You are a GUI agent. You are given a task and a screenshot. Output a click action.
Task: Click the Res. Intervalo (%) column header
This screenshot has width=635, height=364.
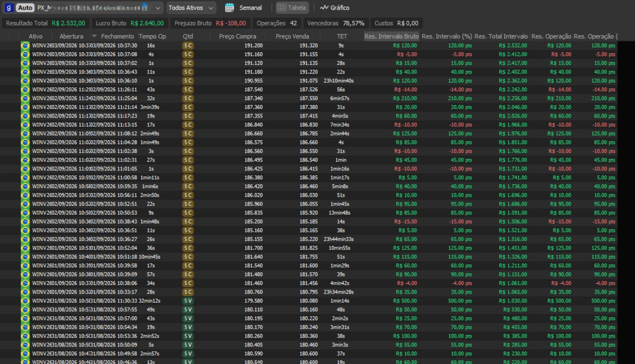(447, 37)
